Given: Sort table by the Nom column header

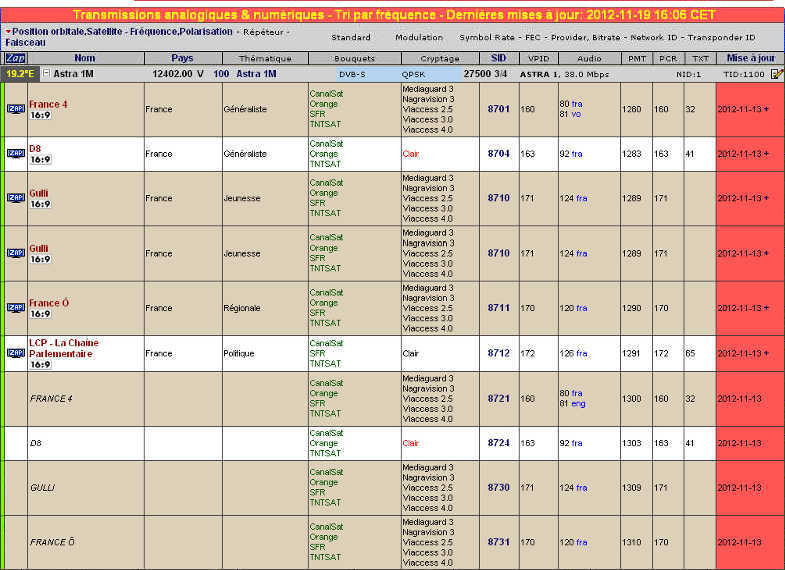Looking at the screenshot, I should pyautogui.click(x=85, y=58).
